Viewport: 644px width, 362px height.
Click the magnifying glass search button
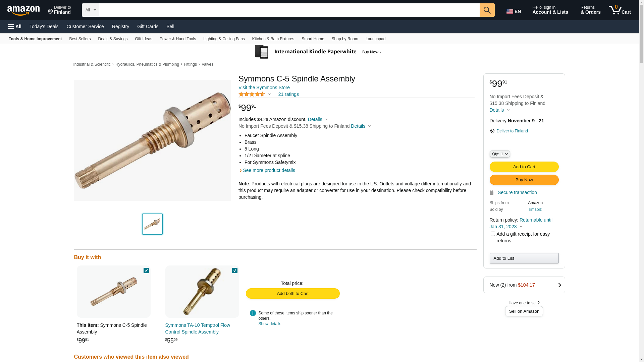click(x=487, y=10)
